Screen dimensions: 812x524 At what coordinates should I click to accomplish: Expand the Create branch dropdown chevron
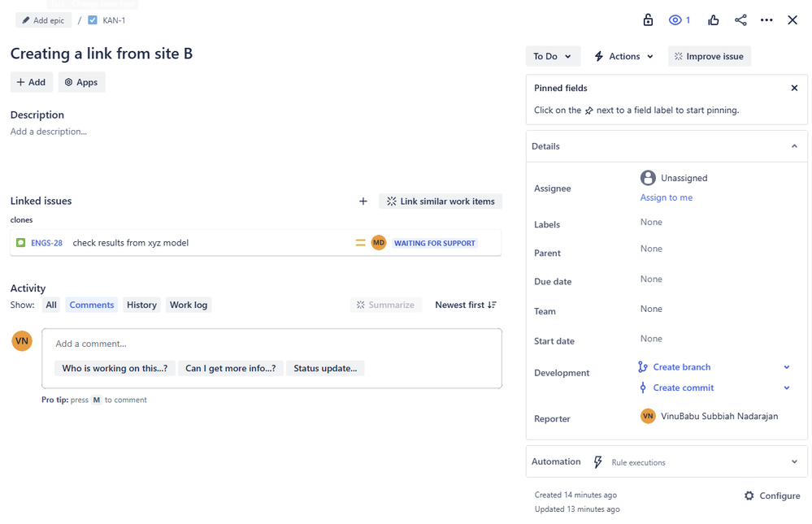coord(787,367)
